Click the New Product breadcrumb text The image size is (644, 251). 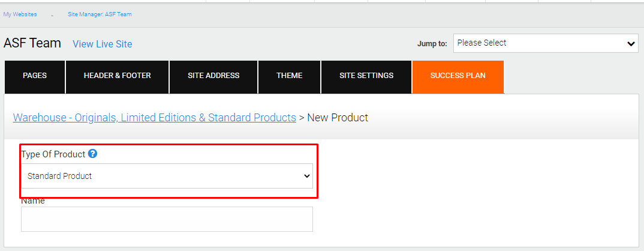click(x=338, y=118)
